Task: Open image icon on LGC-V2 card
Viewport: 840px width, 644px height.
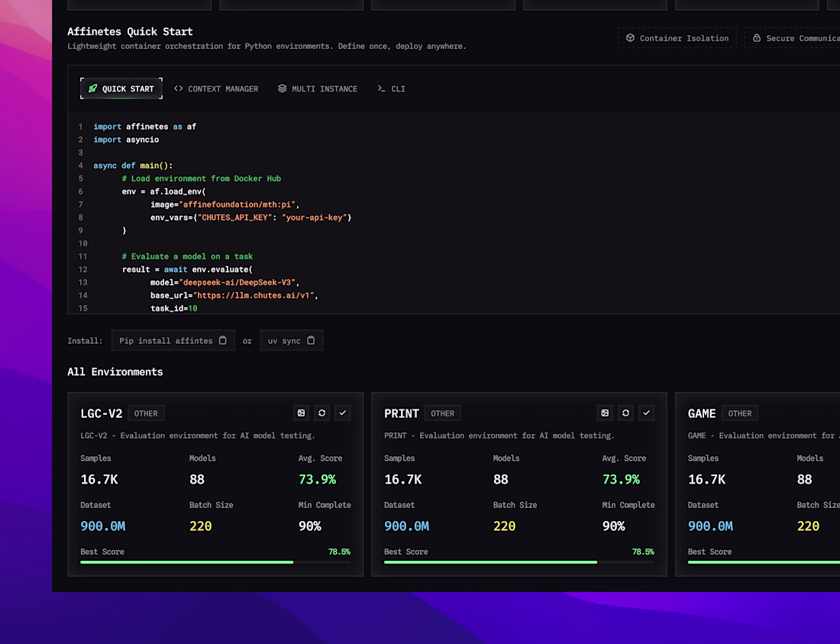Action: pyautogui.click(x=301, y=413)
